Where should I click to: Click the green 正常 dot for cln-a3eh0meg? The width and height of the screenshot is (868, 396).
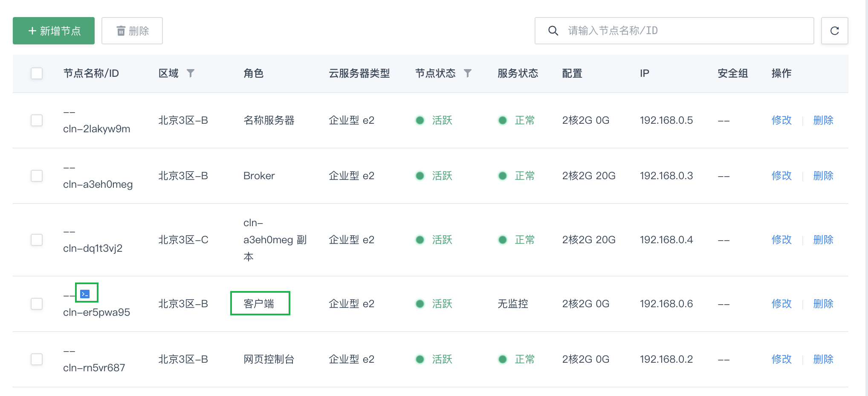click(503, 176)
